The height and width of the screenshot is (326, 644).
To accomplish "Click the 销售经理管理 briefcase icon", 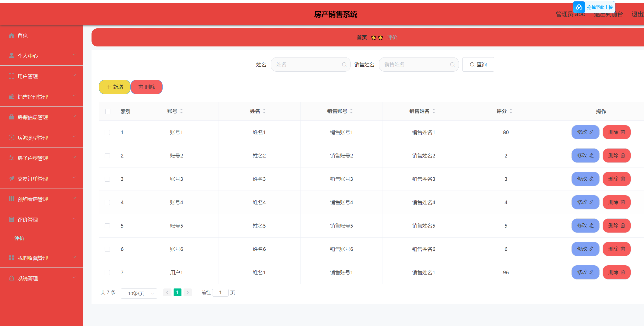I will [12, 96].
